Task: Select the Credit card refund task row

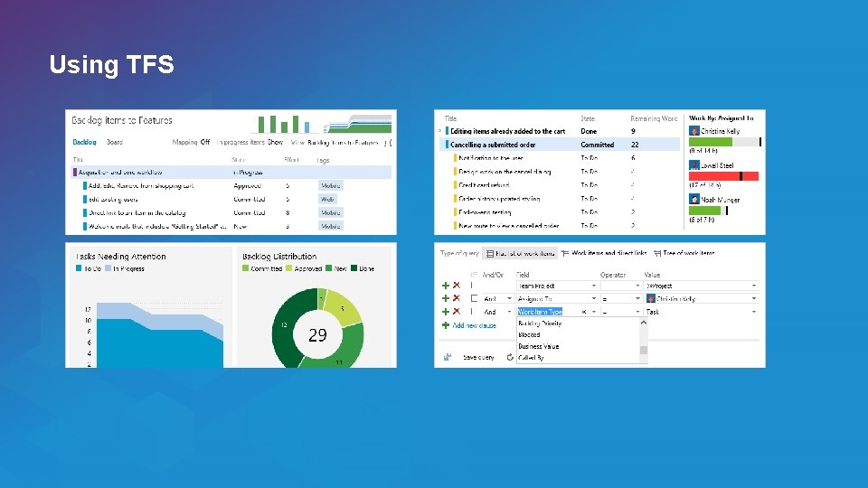Action: [560, 185]
